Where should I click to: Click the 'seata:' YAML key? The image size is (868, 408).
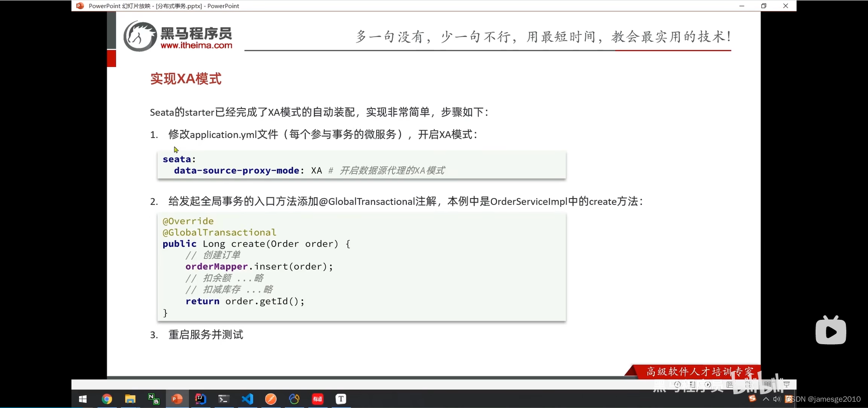[x=179, y=159]
